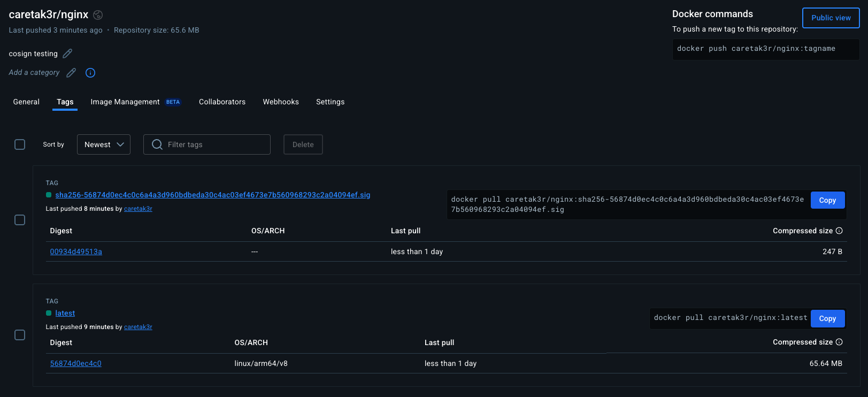The width and height of the screenshot is (868, 397).
Task: Click the globe visibility icon beside caretak3r/nginx
Action: click(x=98, y=15)
